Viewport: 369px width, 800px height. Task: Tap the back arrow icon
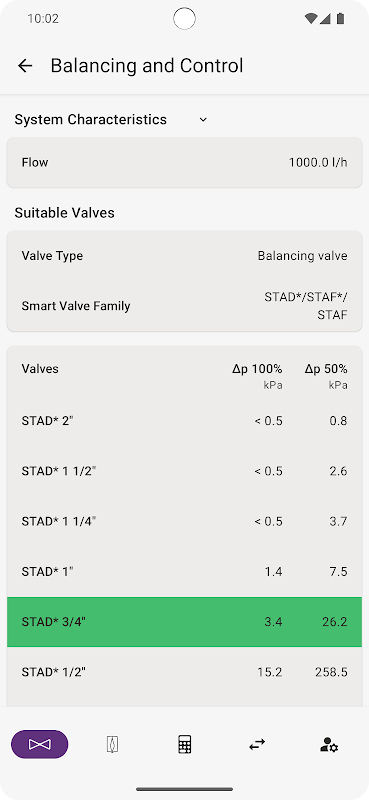[25, 66]
